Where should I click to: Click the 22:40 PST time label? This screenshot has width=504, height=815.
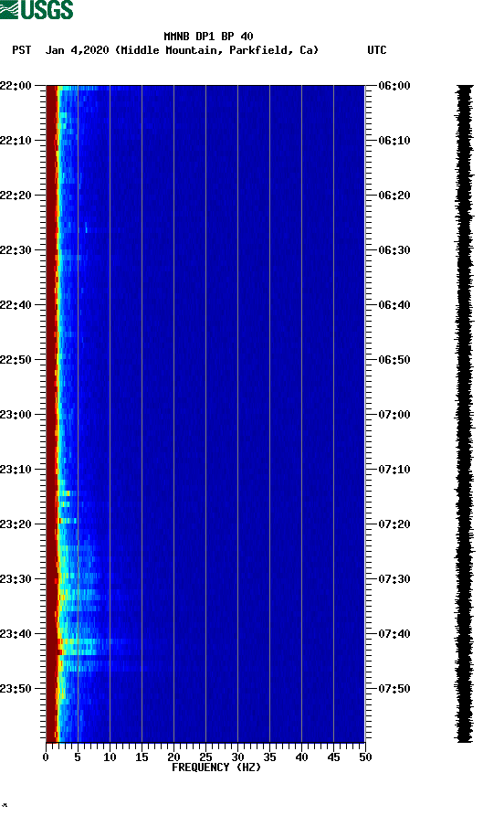[x=16, y=305]
